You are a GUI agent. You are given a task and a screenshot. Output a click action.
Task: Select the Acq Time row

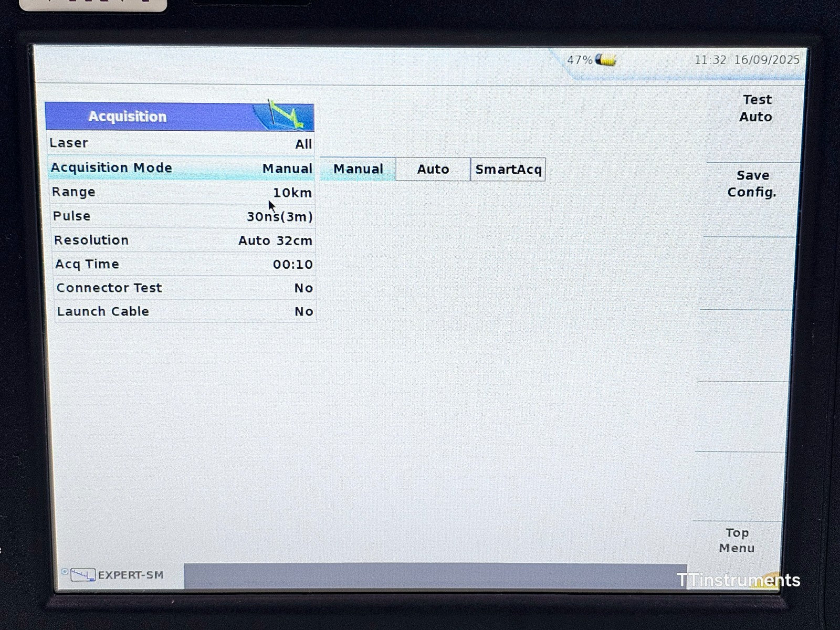183,264
